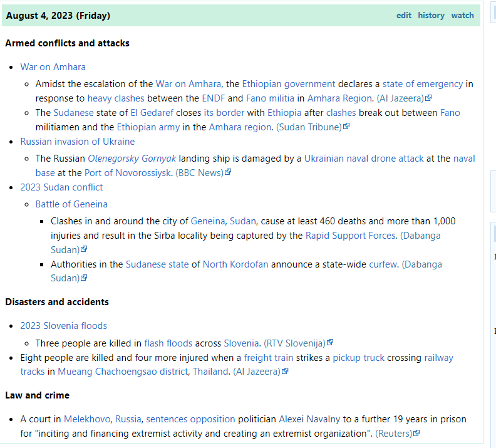This screenshot has width=496, height=448.
Task: Open the Russian invasion of Ukraine link
Action: coord(77,142)
